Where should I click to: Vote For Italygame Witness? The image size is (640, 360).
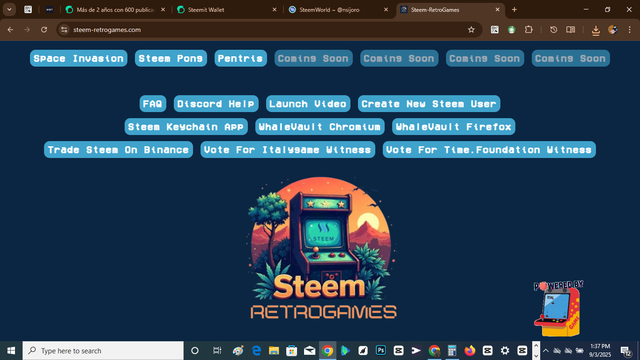click(x=288, y=150)
